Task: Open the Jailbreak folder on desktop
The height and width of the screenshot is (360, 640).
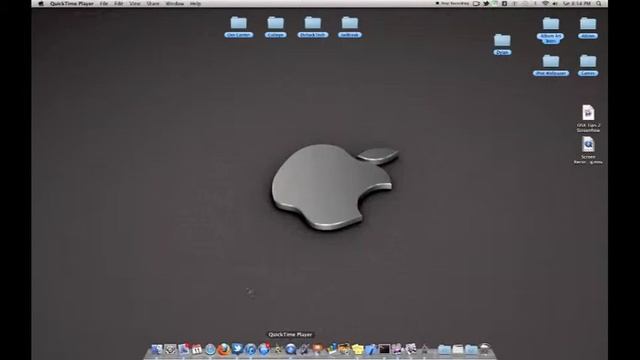Action: click(x=350, y=27)
